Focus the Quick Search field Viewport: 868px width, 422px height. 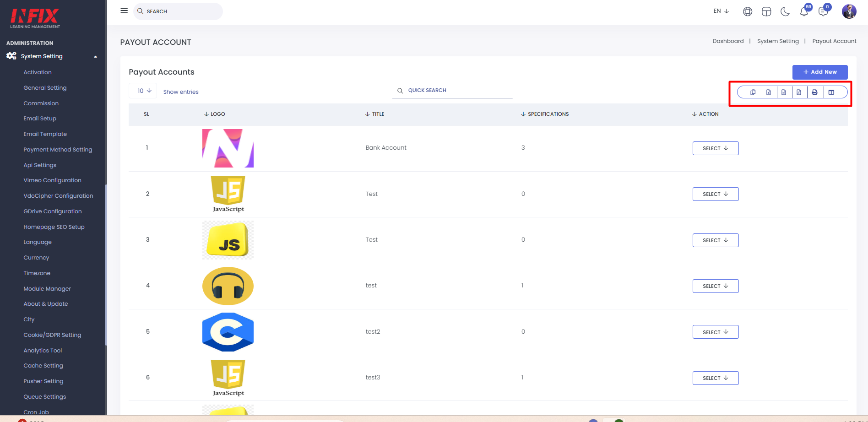pos(452,91)
